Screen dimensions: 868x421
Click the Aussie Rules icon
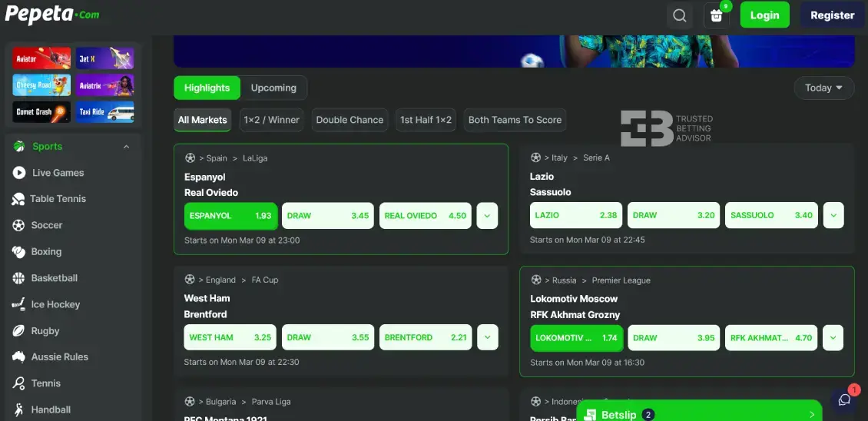coord(19,356)
